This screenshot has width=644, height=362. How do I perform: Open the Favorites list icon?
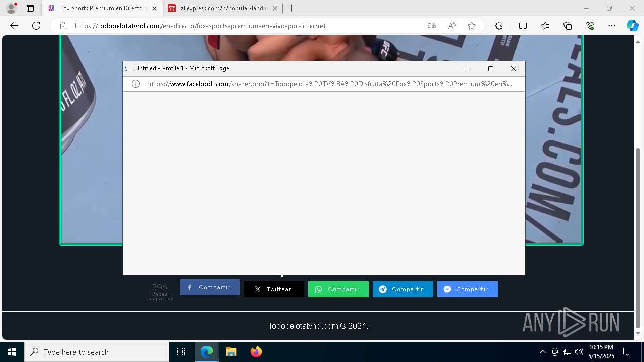(x=545, y=26)
